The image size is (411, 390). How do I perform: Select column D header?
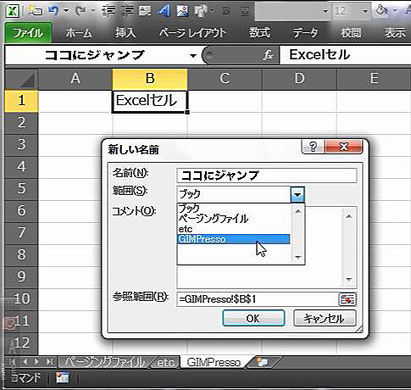point(299,79)
